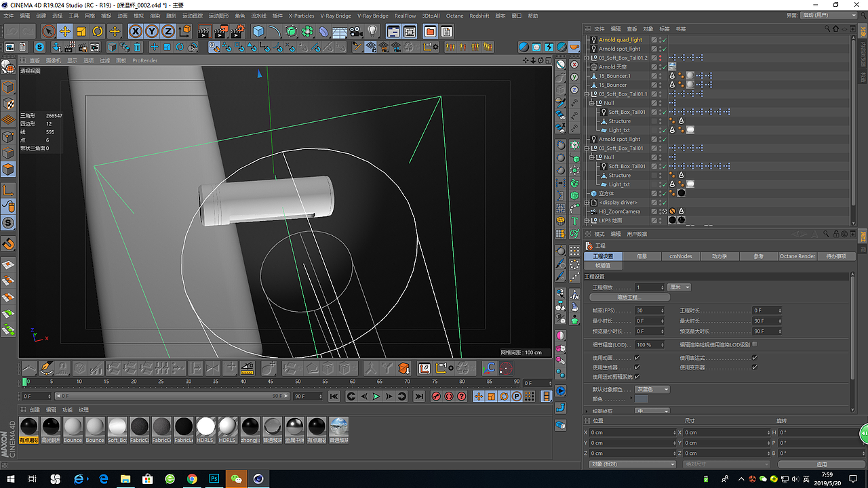Viewport: 868px width, 488px height.
Task: Click the red Record Active Objects button
Action: coord(437,396)
